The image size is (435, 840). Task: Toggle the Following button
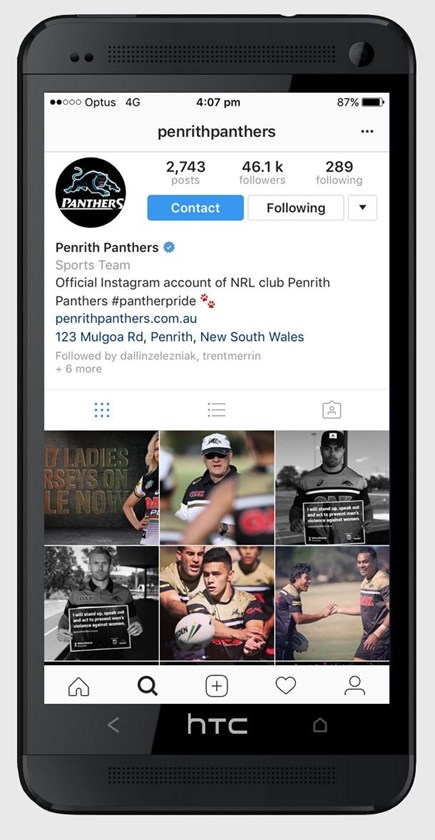coord(296,208)
